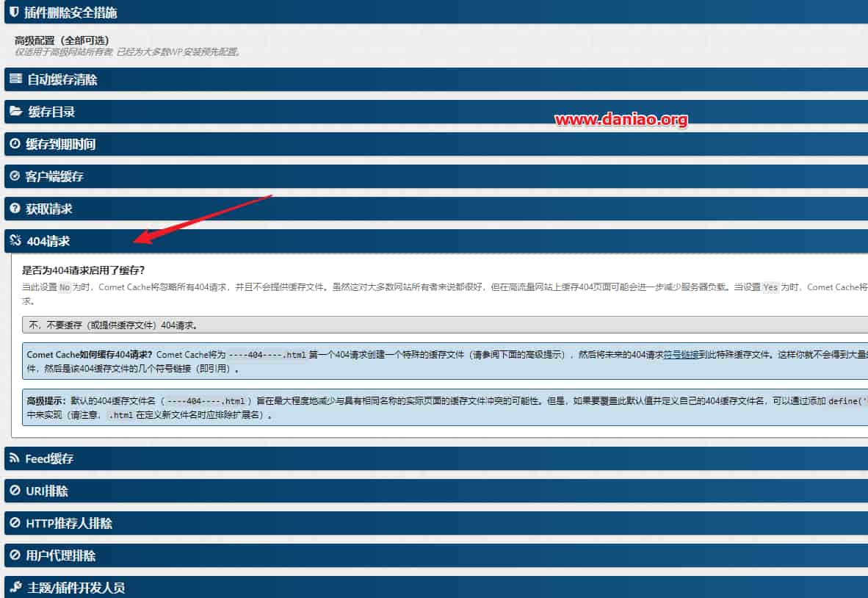
Task: Expand the 自动缓存清除 panel
Action: [436, 79]
